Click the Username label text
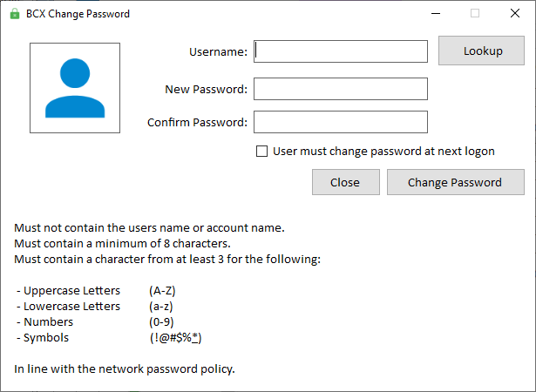 218,52
